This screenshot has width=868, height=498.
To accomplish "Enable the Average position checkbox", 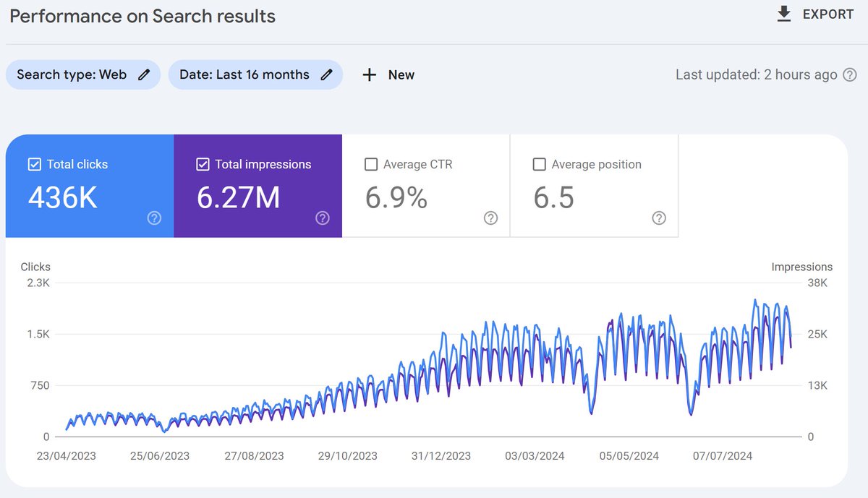I will 539,165.
